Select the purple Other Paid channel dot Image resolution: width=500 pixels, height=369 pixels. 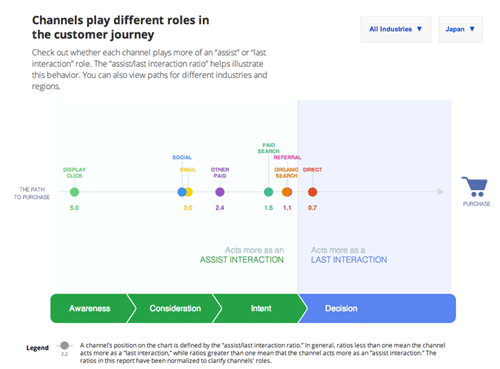(220, 192)
